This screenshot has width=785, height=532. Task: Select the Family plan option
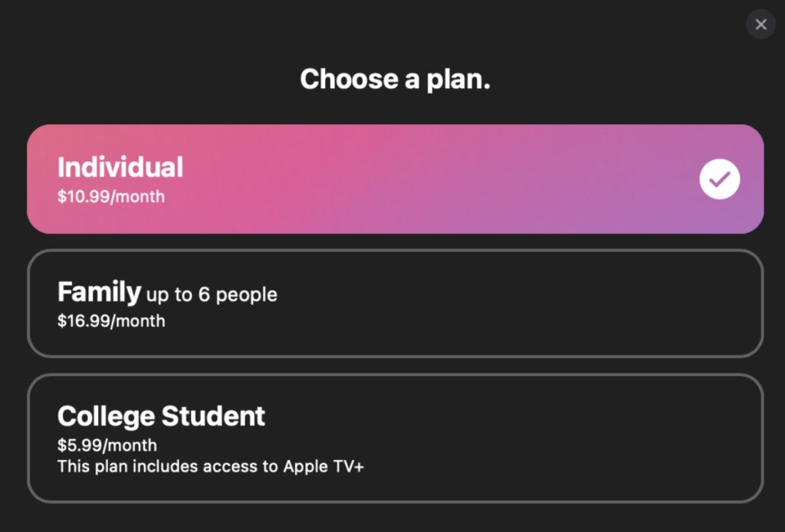click(x=395, y=303)
